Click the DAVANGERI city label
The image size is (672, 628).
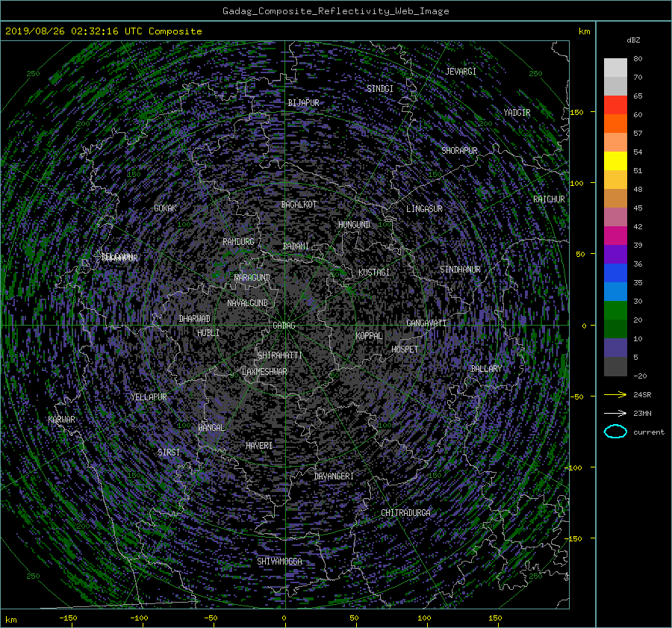tap(334, 476)
